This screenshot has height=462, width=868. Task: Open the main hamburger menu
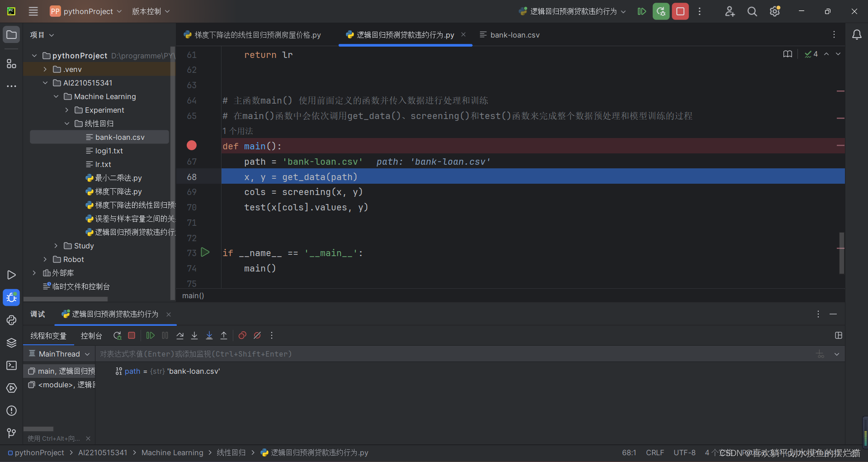[x=33, y=11]
